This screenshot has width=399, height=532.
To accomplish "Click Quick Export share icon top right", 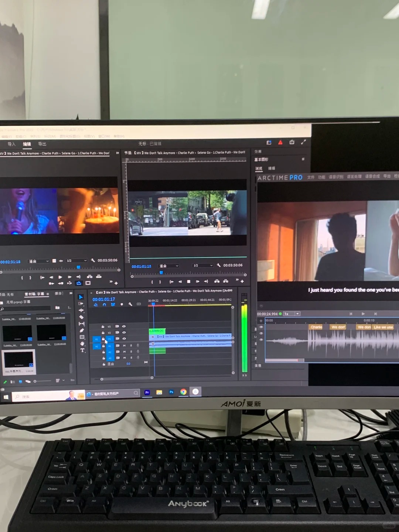I will pyautogui.click(x=292, y=142).
